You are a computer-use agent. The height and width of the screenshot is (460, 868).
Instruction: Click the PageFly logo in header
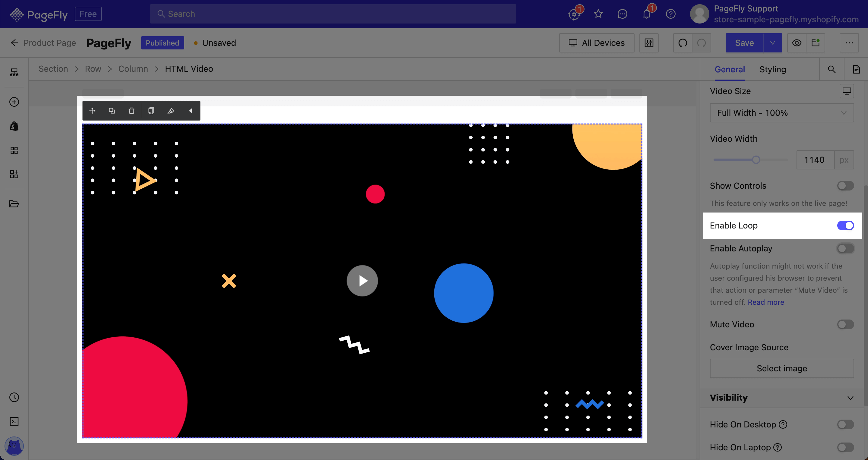click(39, 14)
